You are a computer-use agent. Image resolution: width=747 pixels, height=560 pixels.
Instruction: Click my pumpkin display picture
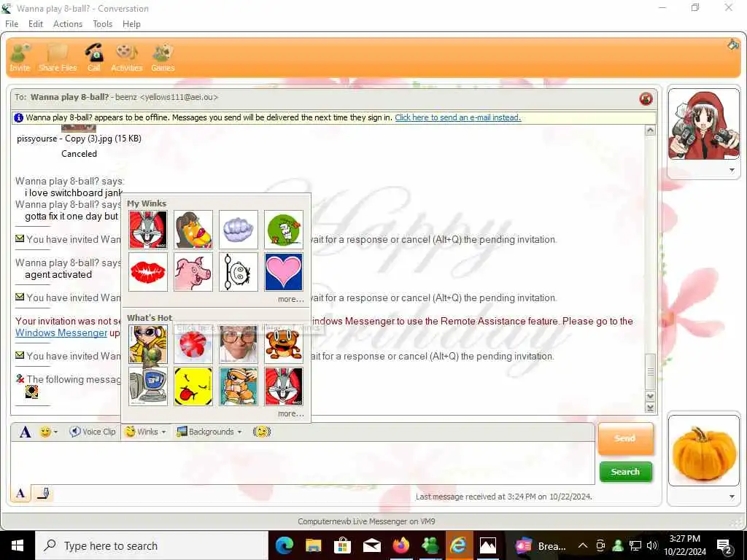(x=704, y=451)
